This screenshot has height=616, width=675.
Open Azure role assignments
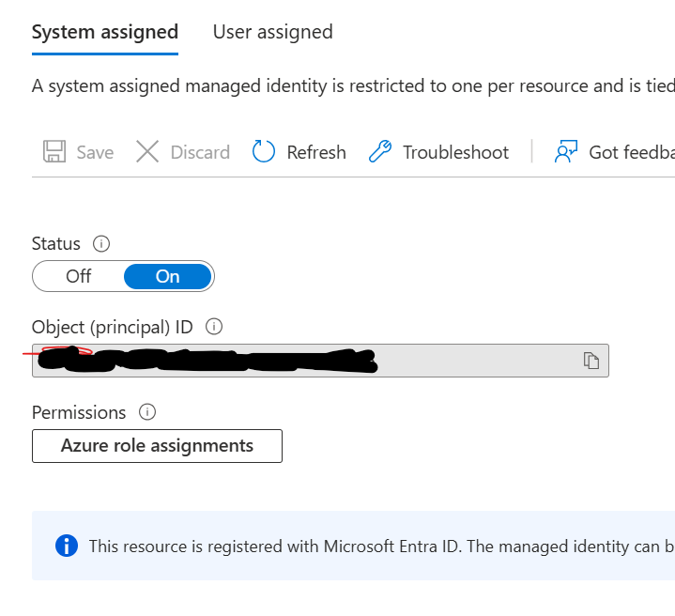tap(157, 446)
